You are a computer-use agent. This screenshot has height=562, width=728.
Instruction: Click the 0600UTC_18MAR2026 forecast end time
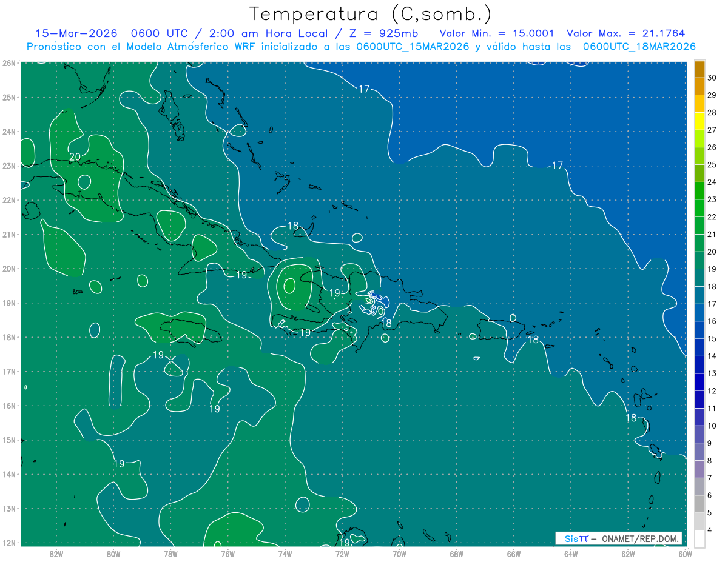(x=639, y=46)
